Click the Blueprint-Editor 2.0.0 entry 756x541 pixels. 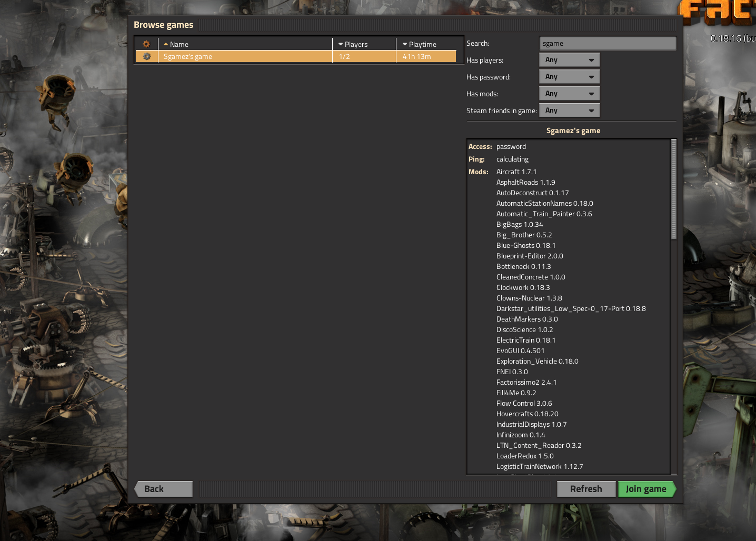pyautogui.click(x=530, y=256)
